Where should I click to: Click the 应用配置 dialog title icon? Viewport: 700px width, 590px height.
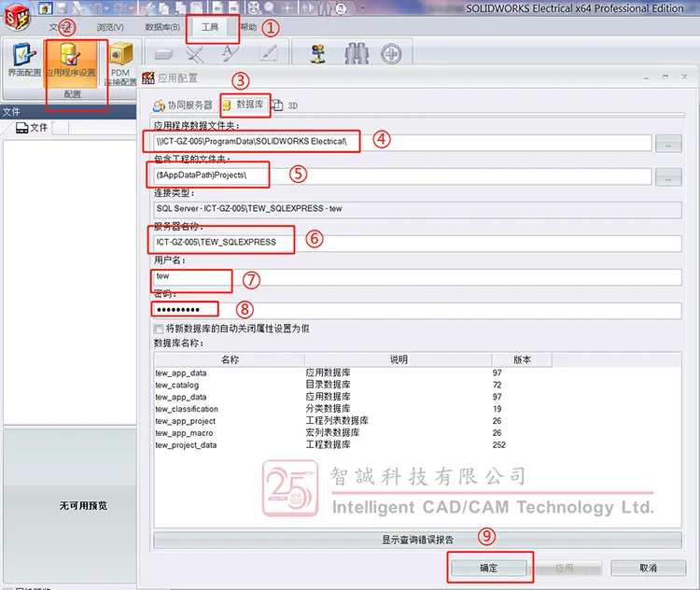(148, 77)
